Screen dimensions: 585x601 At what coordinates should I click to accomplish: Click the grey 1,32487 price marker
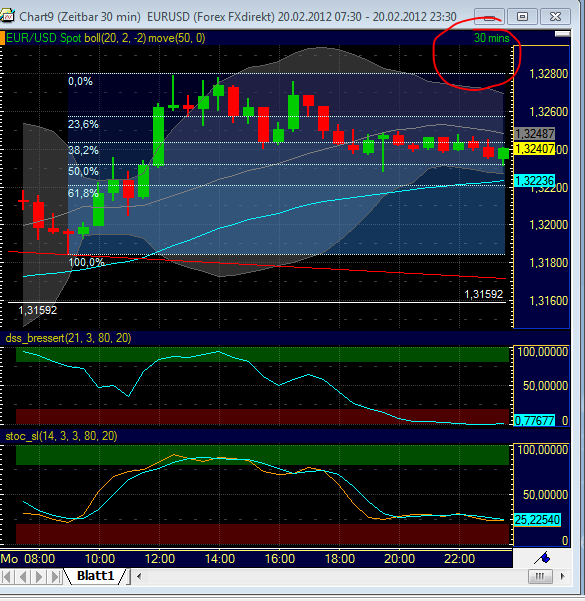point(535,134)
